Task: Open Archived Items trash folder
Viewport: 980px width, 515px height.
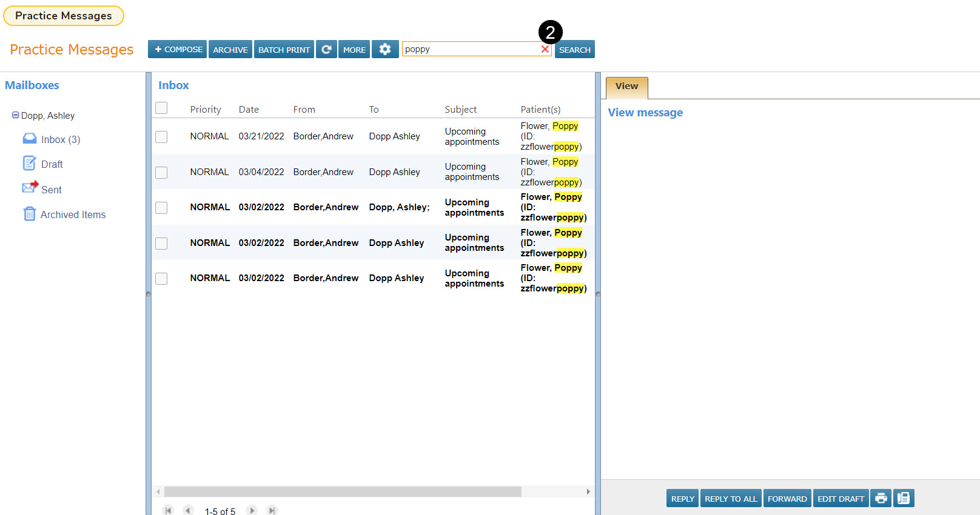Action: pos(73,214)
